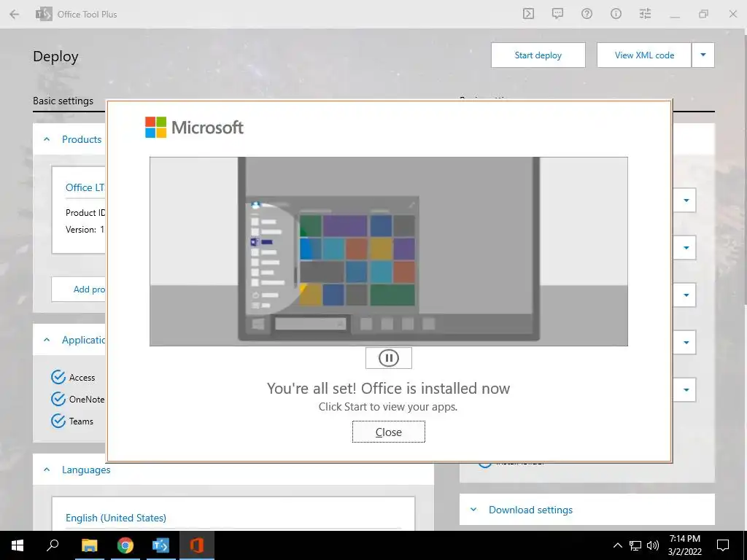Open the about info icon
Screen dimensions: 747x560
click(616, 14)
